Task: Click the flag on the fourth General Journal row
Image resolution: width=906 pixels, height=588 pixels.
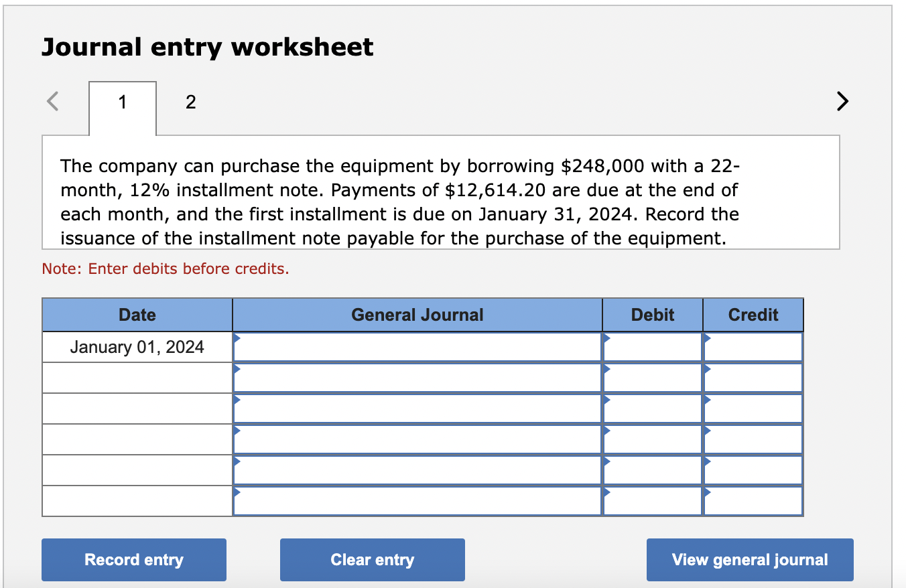Action: click(x=236, y=429)
